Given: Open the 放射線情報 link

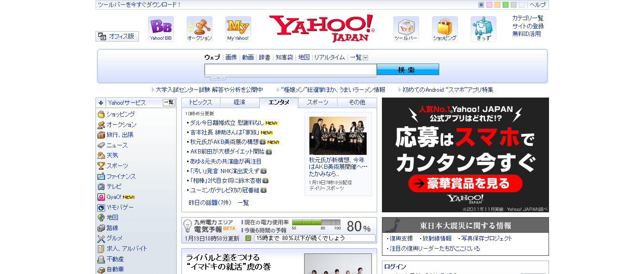Looking at the screenshot, I should click(x=437, y=238).
